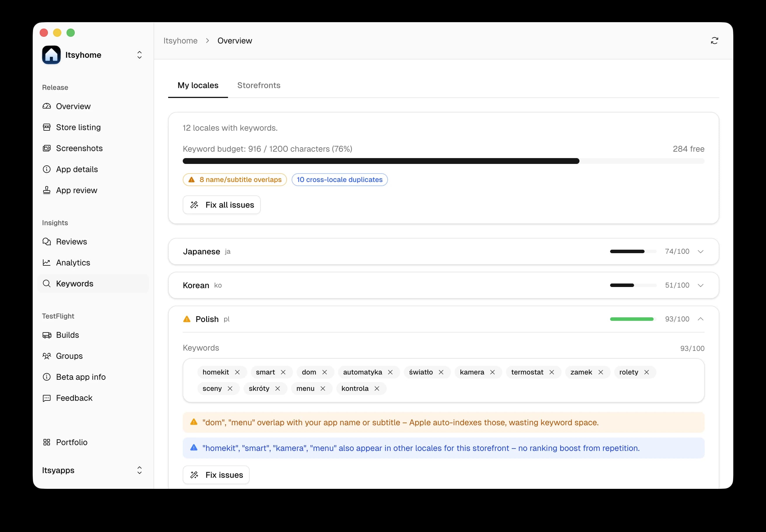766x532 pixels.
Task: Open the Analytics section
Action: 73,262
